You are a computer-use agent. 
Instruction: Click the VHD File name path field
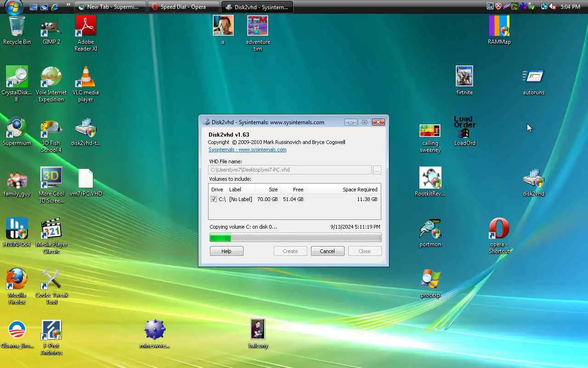click(x=289, y=170)
